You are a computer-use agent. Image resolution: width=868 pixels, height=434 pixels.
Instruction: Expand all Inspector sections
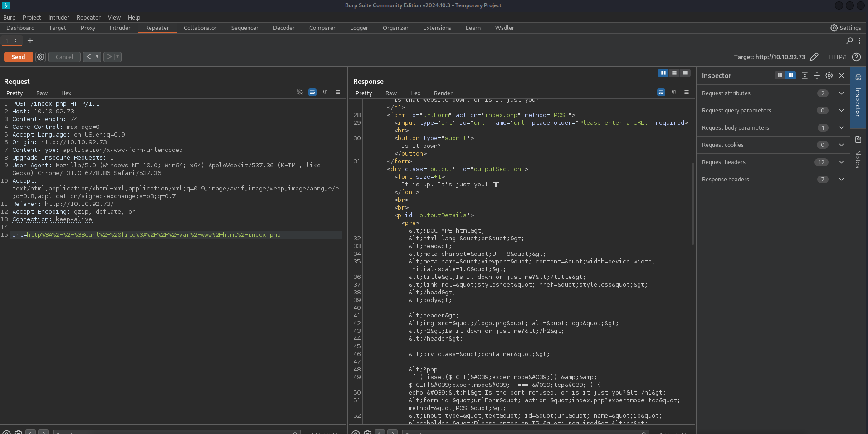pos(805,75)
